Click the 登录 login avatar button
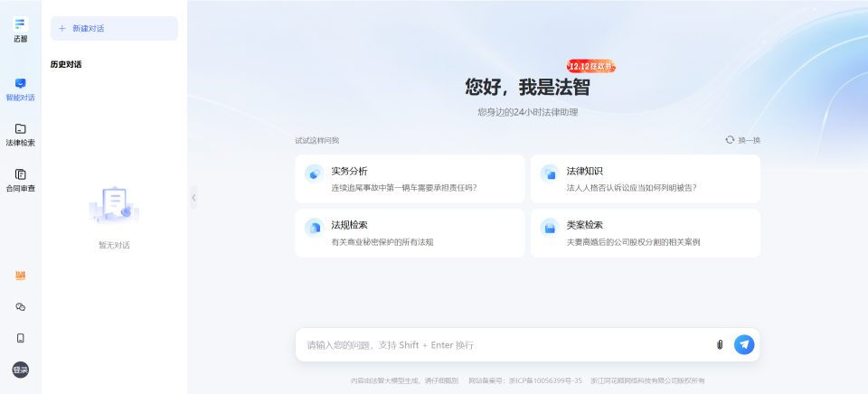 point(21,370)
